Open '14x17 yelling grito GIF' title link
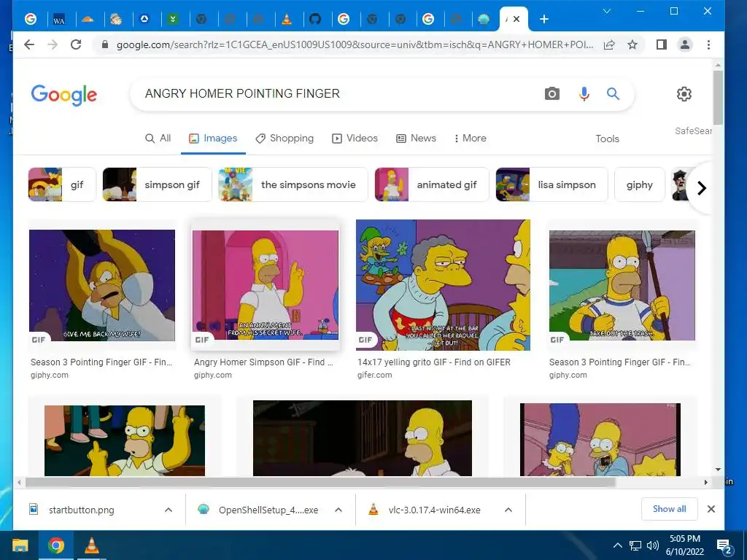747x560 pixels. pyautogui.click(x=433, y=362)
